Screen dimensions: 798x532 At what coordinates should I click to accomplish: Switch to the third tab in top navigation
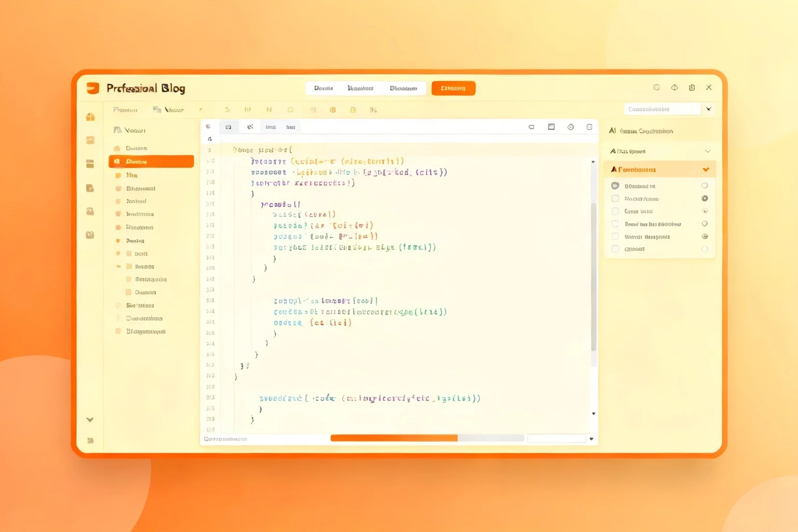click(403, 88)
